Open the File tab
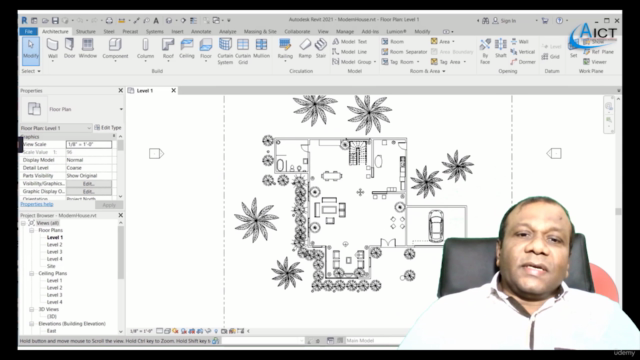Viewport: 640px width, 360px height. click(x=29, y=31)
